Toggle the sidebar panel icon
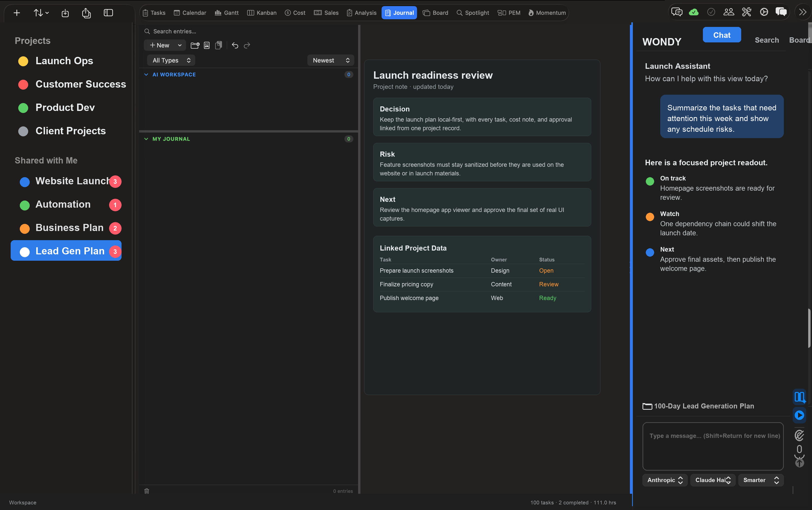The height and width of the screenshot is (510, 812). 108,13
